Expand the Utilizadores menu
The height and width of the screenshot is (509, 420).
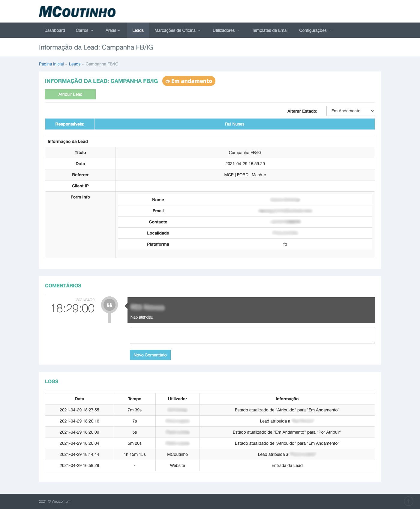226,30
